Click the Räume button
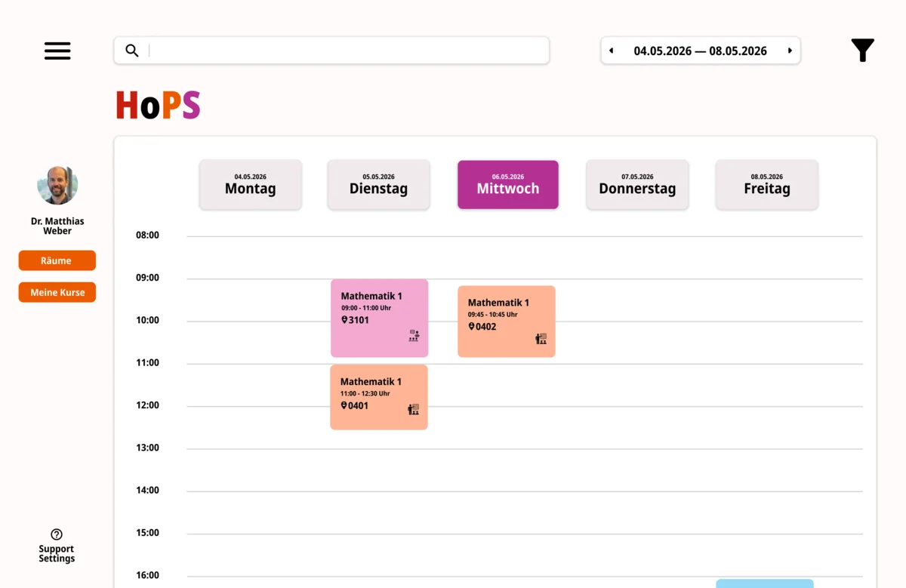 tap(57, 260)
